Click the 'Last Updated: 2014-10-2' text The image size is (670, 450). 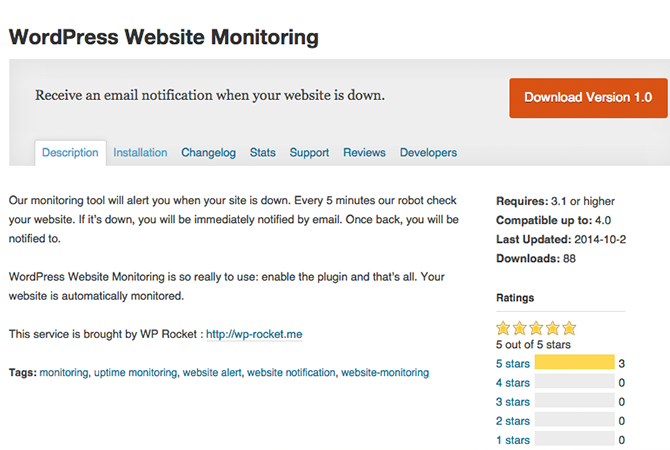pos(561,239)
